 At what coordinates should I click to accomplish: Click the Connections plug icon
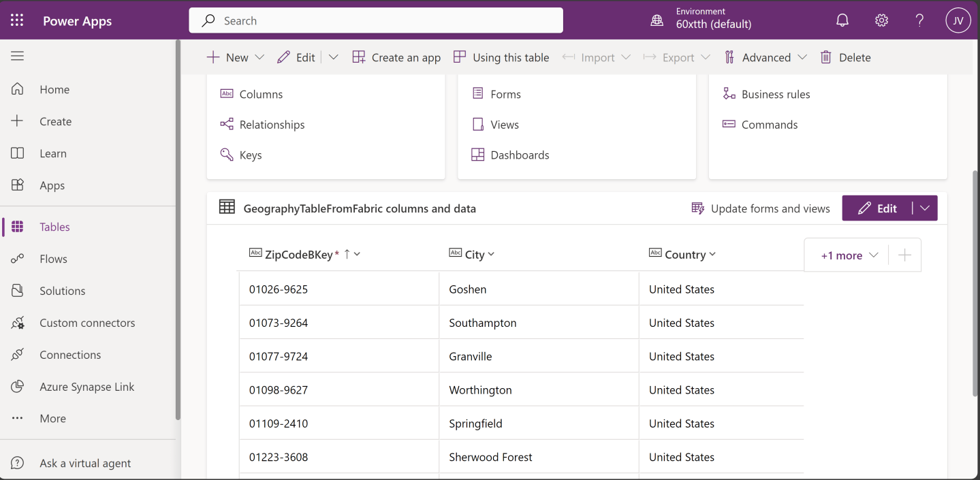coord(18,355)
